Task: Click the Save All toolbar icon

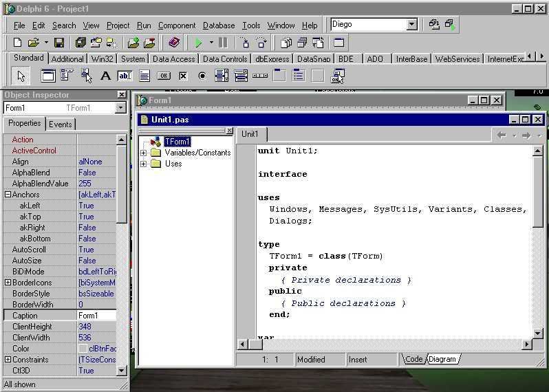Action: [x=80, y=43]
